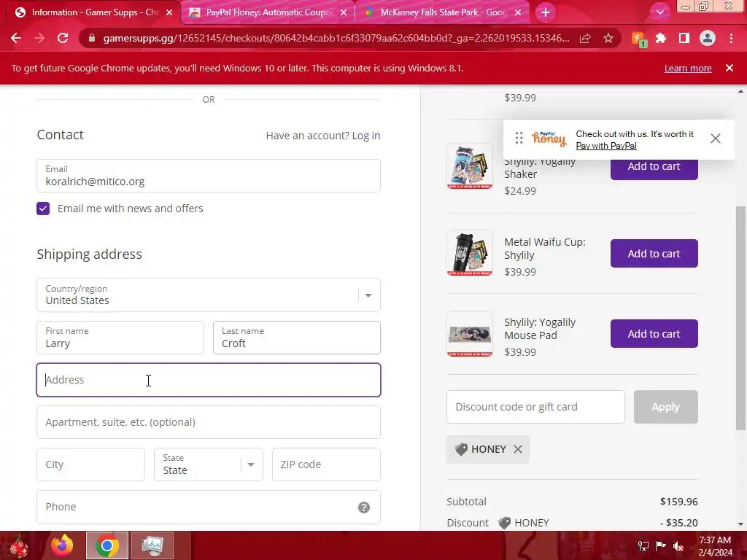Select the Information - Gamer Supps tab
The image size is (747, 560).
point(93,12)
